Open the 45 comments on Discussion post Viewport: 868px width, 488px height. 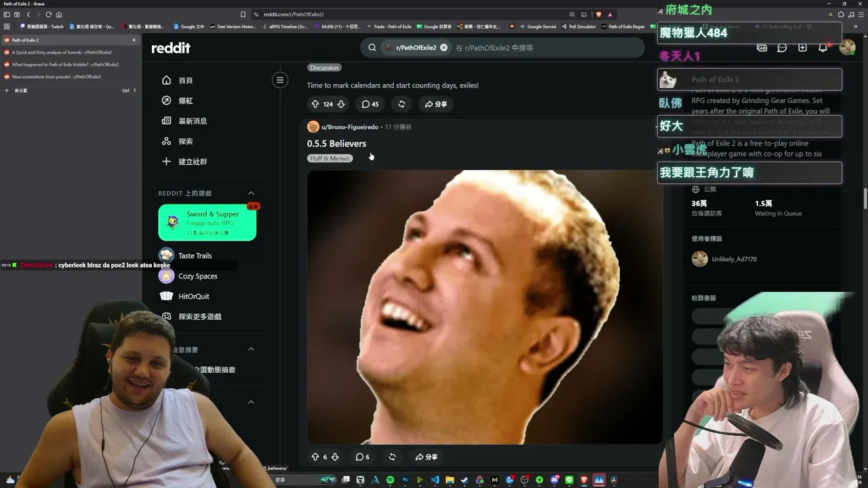click(370, 104)
